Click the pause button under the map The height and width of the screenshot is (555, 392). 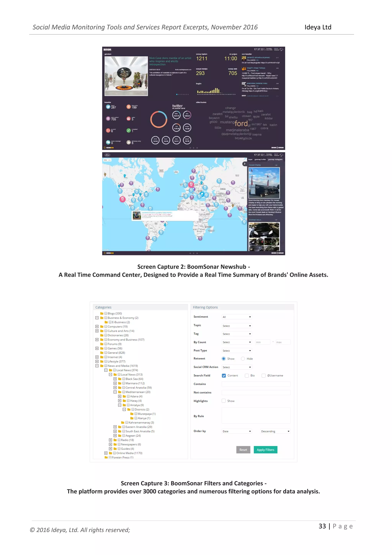[194, 253]
